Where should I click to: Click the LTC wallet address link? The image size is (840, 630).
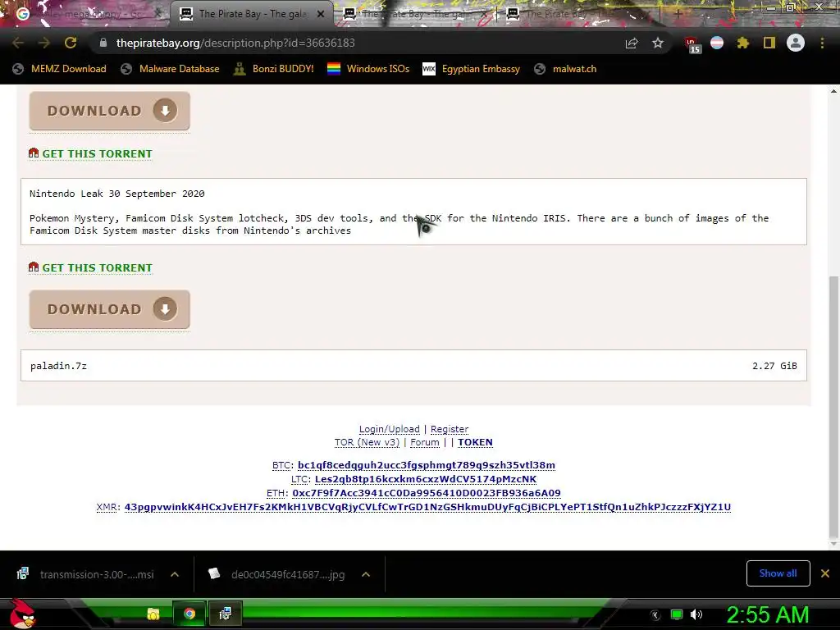click(x=426, y=479)
